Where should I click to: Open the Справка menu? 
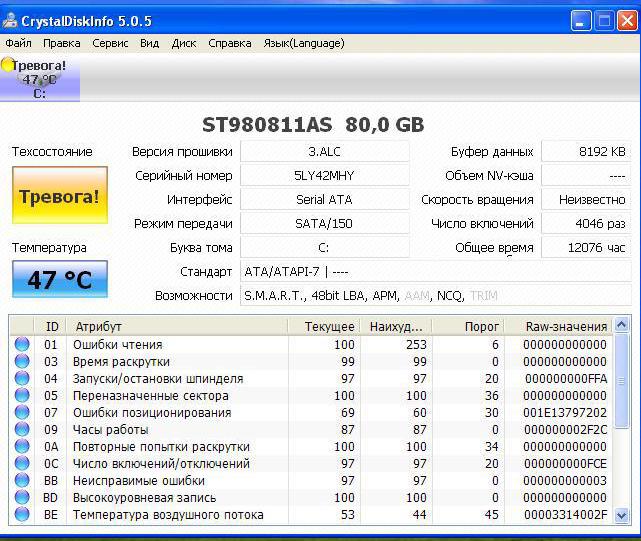(230, 43)
